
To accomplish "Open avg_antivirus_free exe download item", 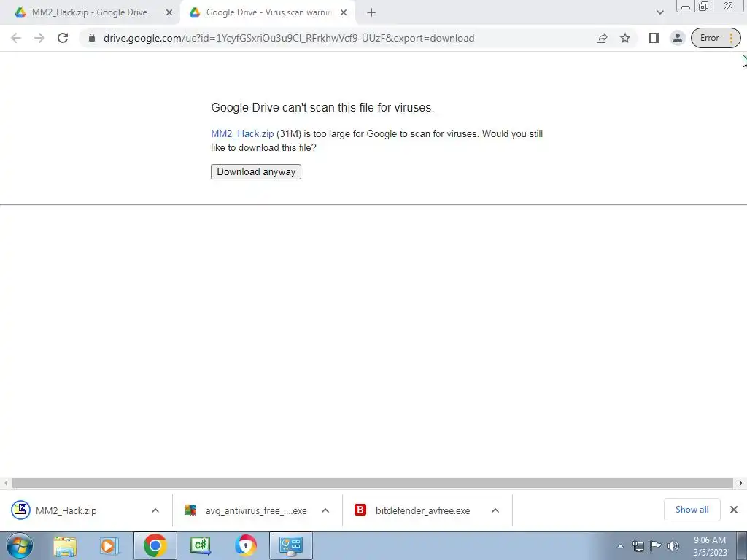I will [256, 510].
